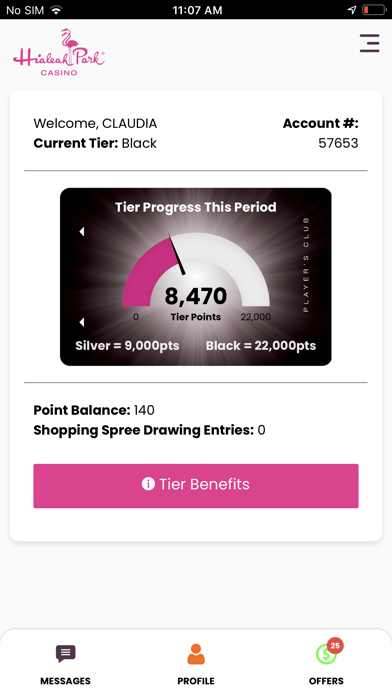The height and width of the screenshot is (696, 392).
Task: Switch to the OFFERS tab
Action: point(326,681)
